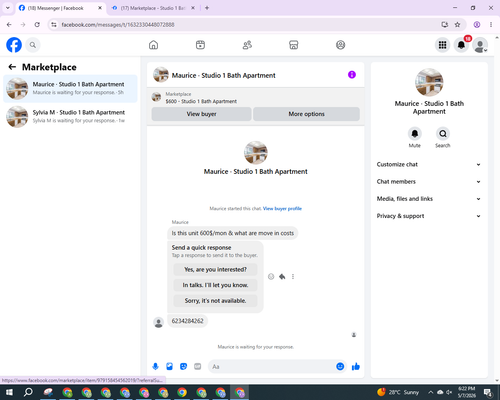Screen dimensions: 500x400
Task: Go to the Home feed icon
Action: (153, 45)
